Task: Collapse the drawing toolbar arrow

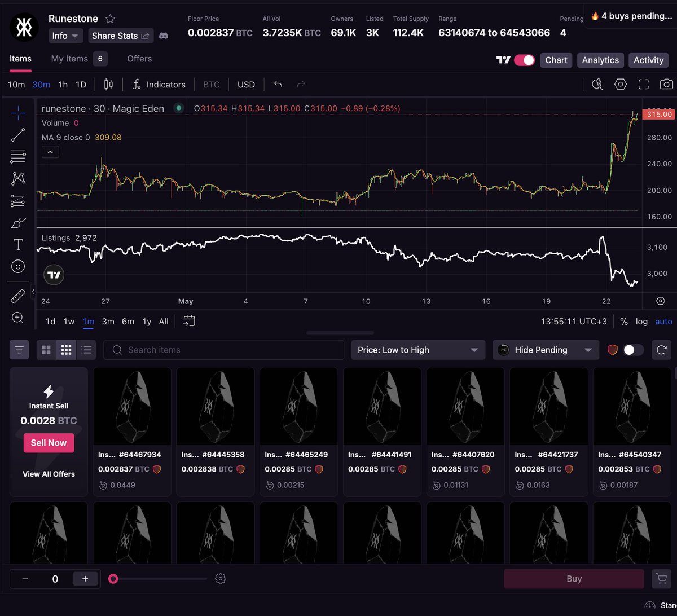Action: [x=33, y=292]
